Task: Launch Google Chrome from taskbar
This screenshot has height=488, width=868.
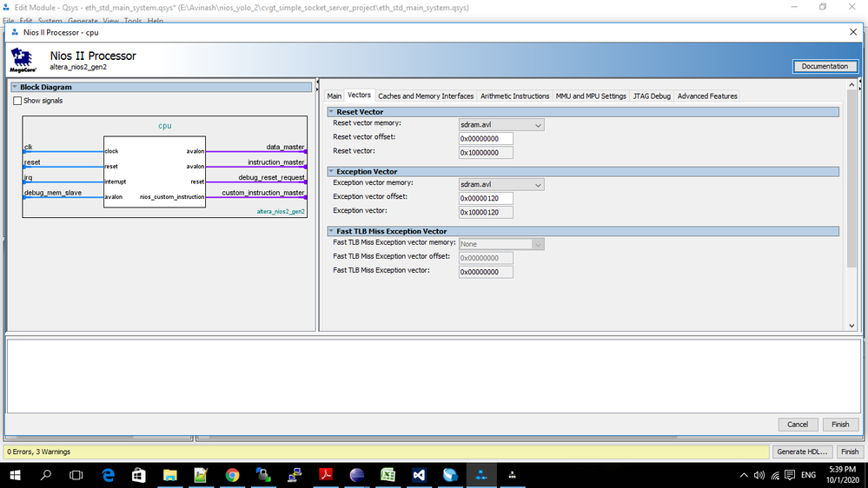Action: 232,475
